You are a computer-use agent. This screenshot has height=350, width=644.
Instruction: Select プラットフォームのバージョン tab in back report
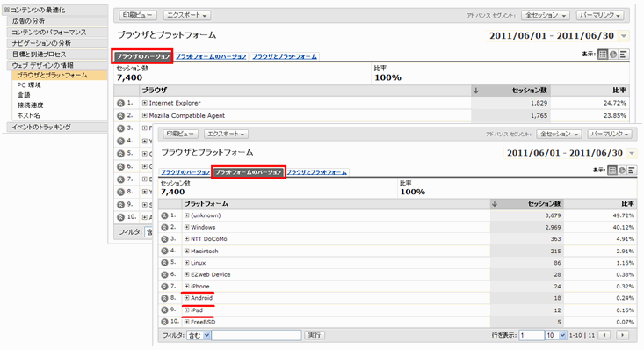point(211,56)
